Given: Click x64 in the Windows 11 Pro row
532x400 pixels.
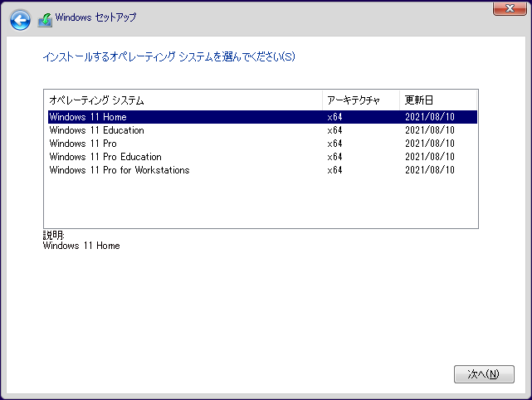Looking at the screenshot, I should pos(334,144).
